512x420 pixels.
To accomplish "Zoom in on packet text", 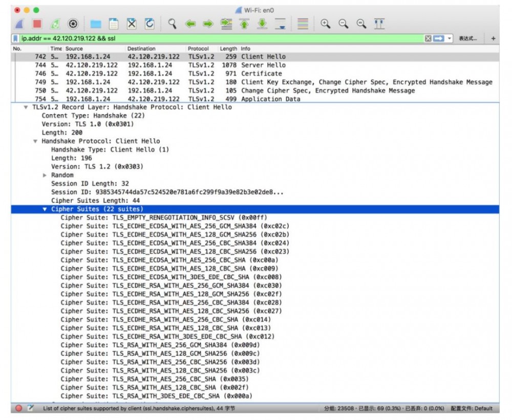I will [325, 24].
